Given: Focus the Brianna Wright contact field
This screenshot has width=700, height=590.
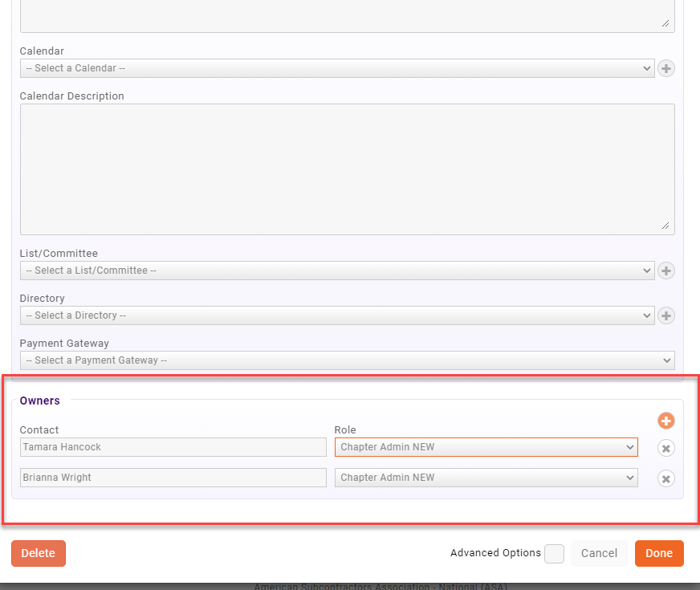Looking at the screenshot, I should [x=173, y=478].
